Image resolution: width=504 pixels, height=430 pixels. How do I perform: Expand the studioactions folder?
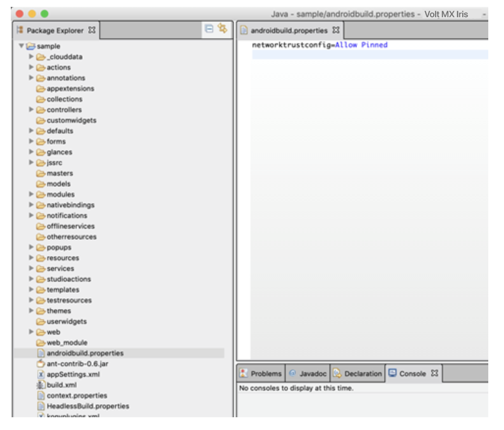tap(31, 279)
